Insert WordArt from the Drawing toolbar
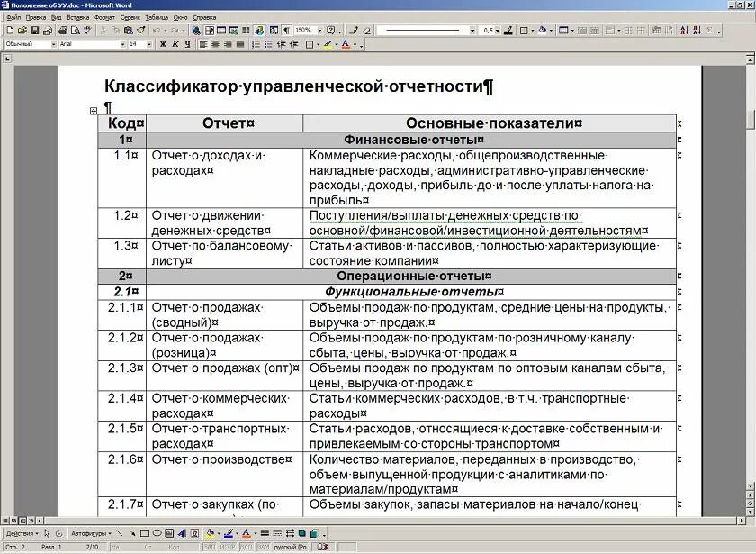The height and width of the screenshot is (554, 756). click(x=182, y=533)
